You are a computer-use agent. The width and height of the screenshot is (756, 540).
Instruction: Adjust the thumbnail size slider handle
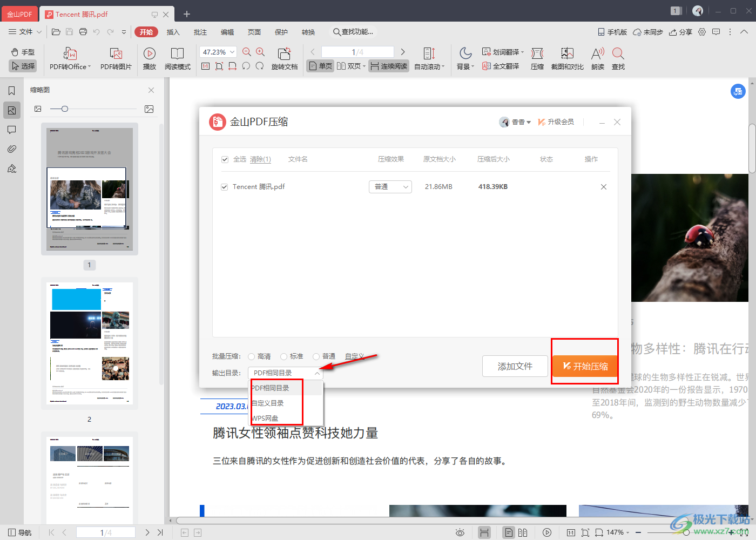[65, 109]
